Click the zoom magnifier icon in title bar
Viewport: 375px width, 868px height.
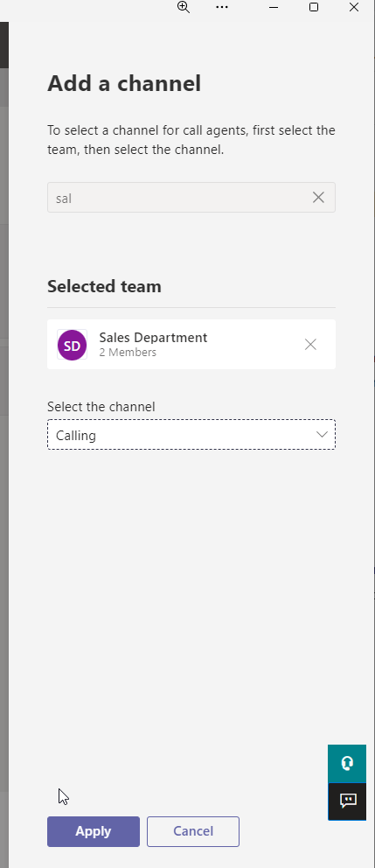click(183, 7)
